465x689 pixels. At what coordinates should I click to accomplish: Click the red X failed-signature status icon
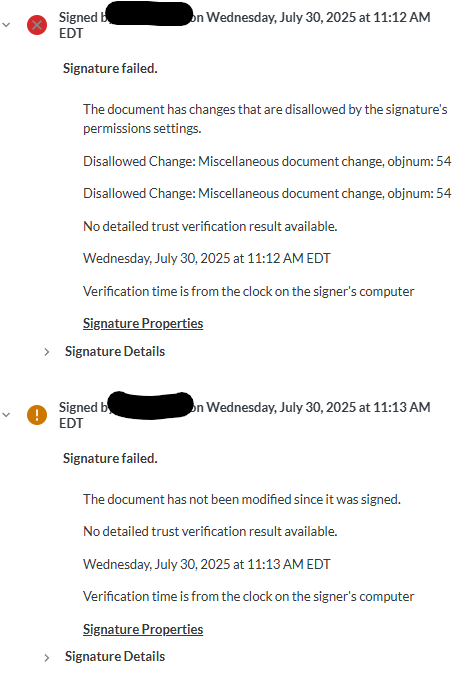37,25
